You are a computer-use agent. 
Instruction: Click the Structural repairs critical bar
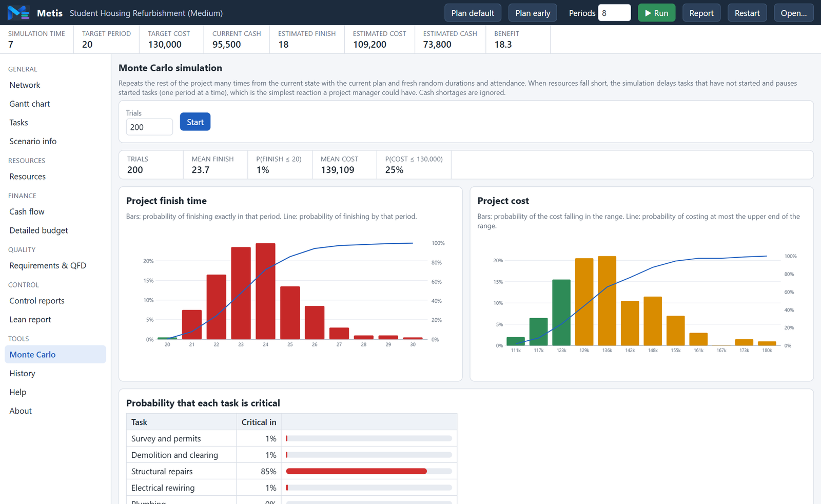point(369,471)
